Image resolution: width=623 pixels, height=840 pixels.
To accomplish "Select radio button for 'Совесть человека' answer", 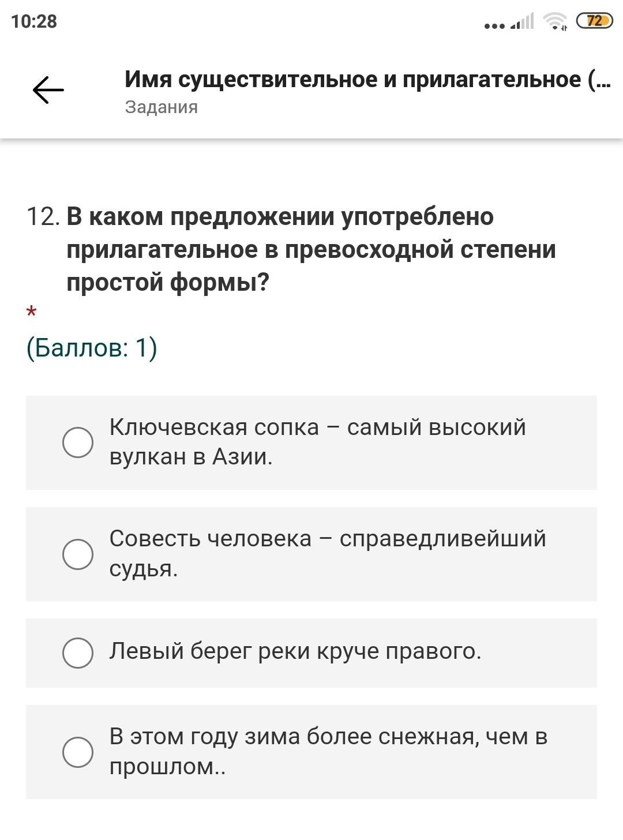I will [x=78, y=554].
